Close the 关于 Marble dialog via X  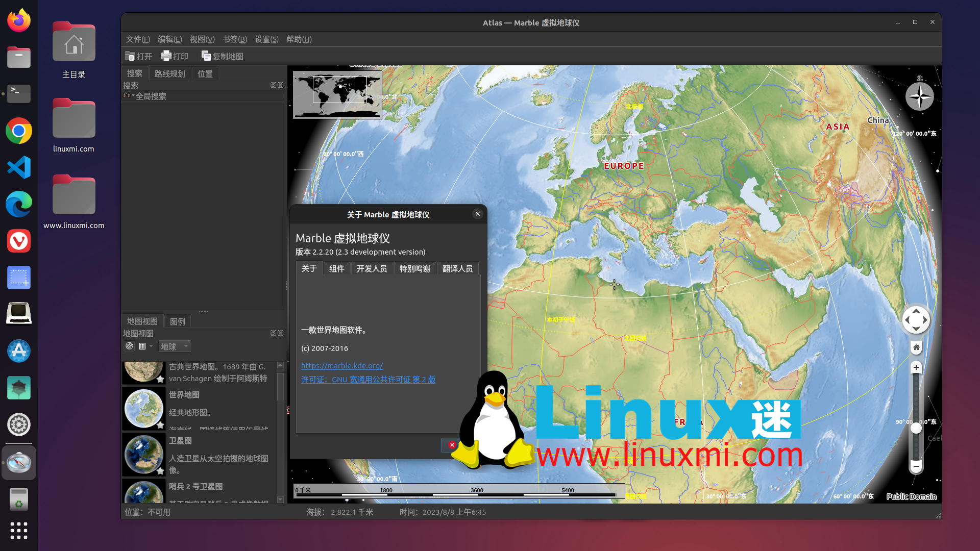point(477,214)
